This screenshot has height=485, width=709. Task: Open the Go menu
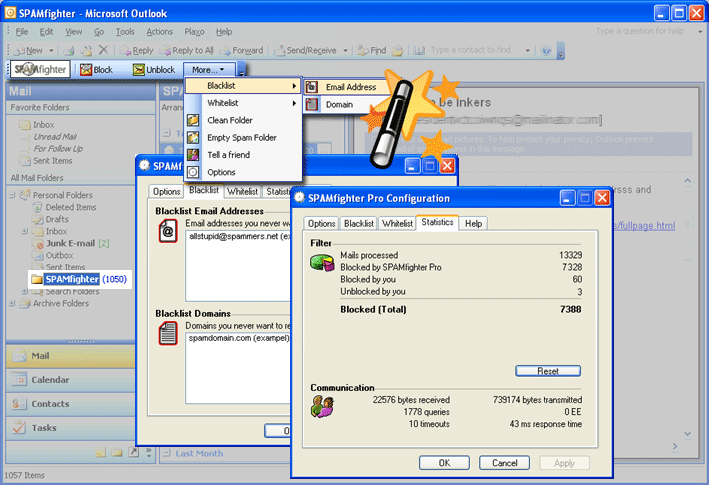point(99,32)
